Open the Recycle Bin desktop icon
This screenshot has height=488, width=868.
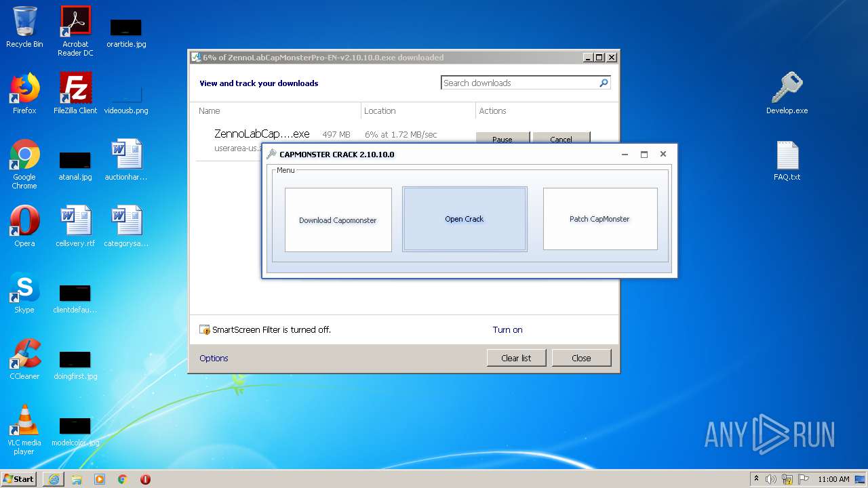[24, 27]
